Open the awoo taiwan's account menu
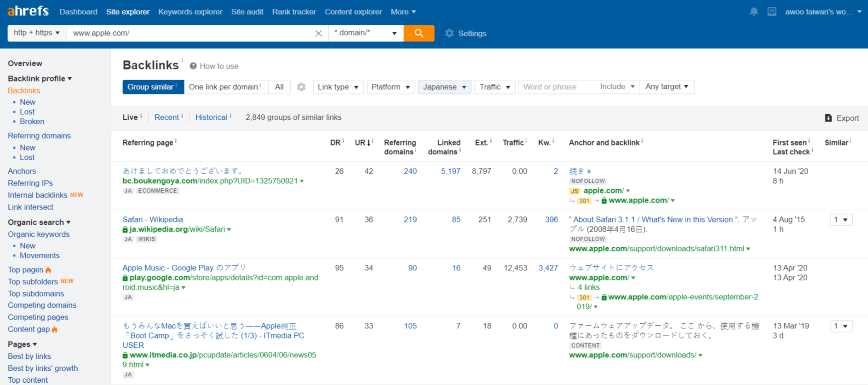 pos(823,12)
